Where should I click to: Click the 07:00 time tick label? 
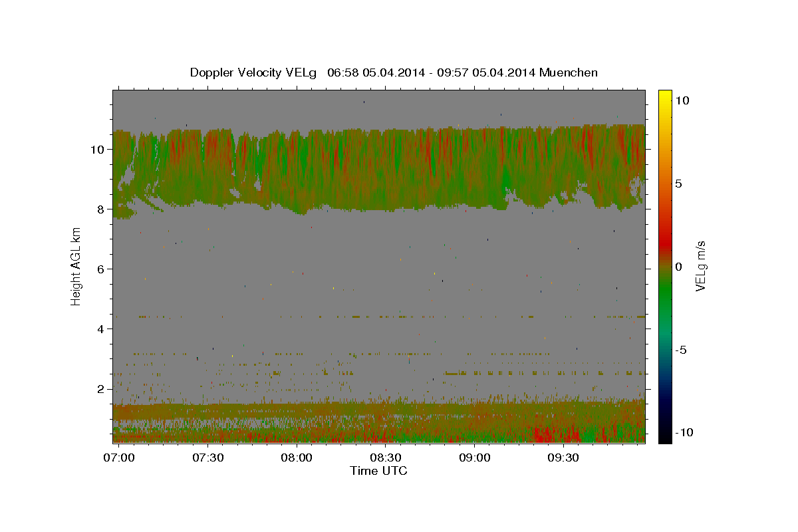point(119,458)
